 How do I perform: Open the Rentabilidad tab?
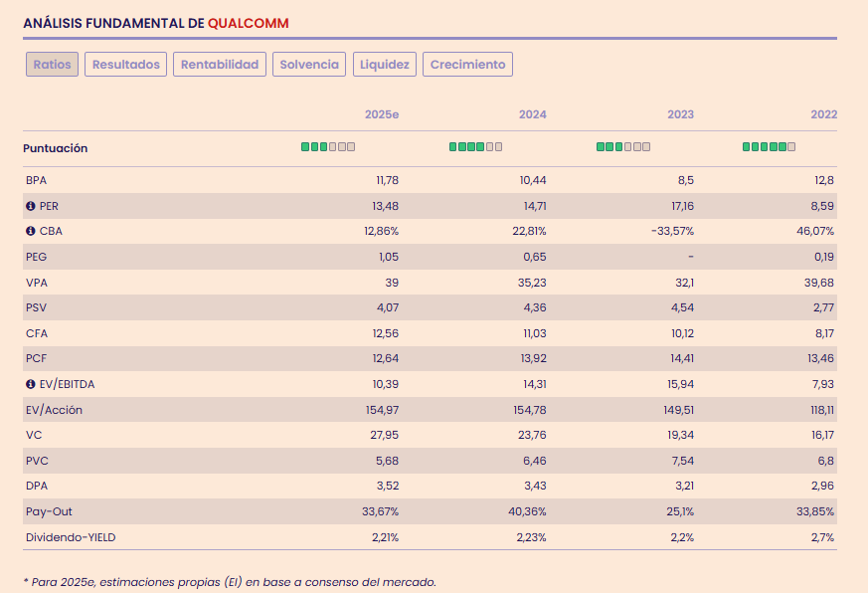click(220, 65)
